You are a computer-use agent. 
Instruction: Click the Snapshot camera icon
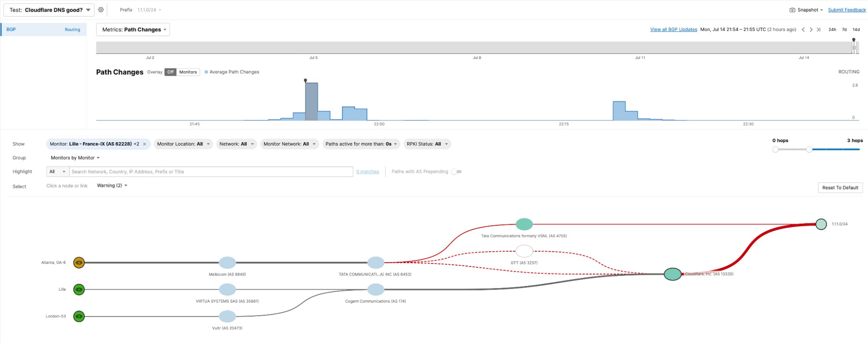tap(792, 10)
